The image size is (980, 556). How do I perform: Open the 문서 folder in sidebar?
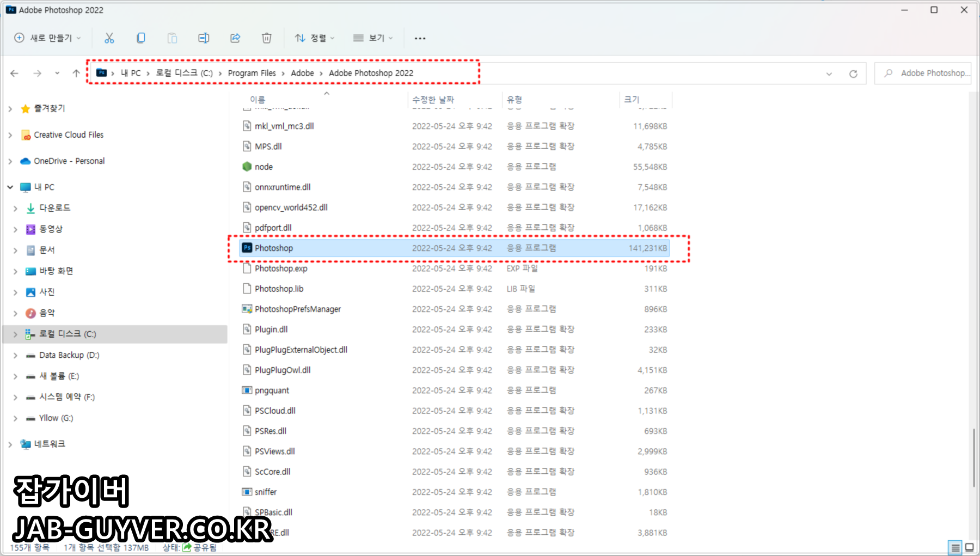point(47,250)
